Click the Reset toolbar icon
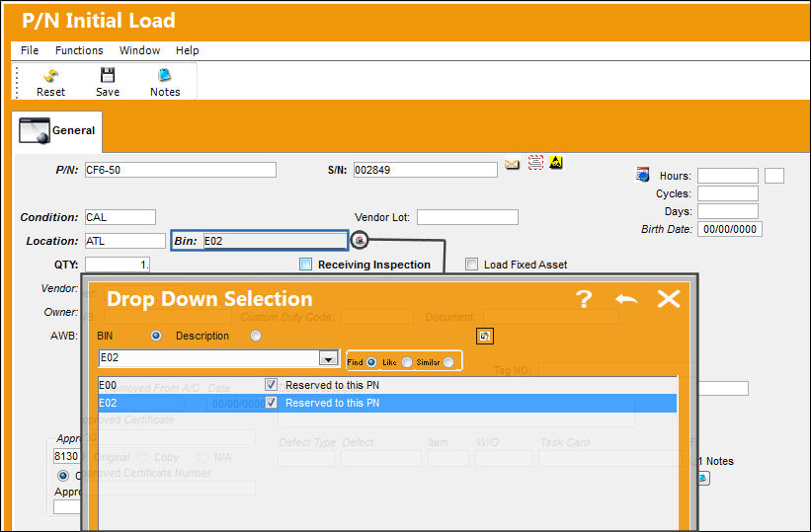This screenshot has width=811, height=532. coord(50,76)
